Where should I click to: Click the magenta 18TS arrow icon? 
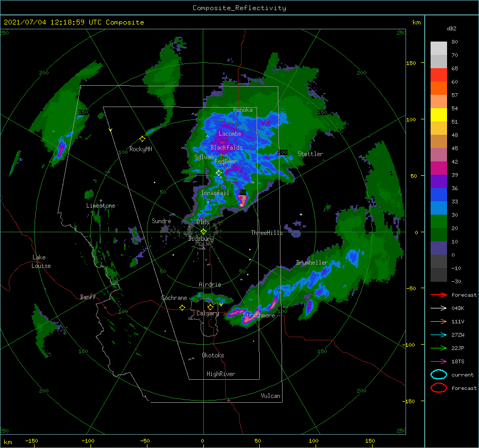pyautogui.click(x=439, y=362)
